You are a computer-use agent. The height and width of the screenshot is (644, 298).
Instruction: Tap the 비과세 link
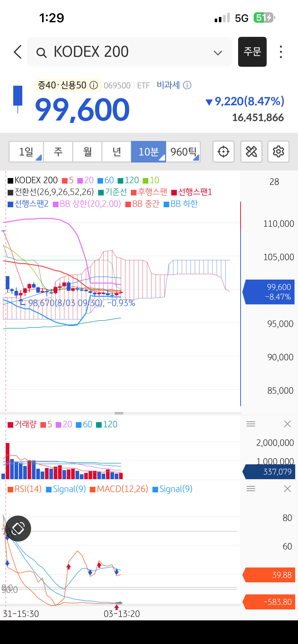[x=168, y=85]
